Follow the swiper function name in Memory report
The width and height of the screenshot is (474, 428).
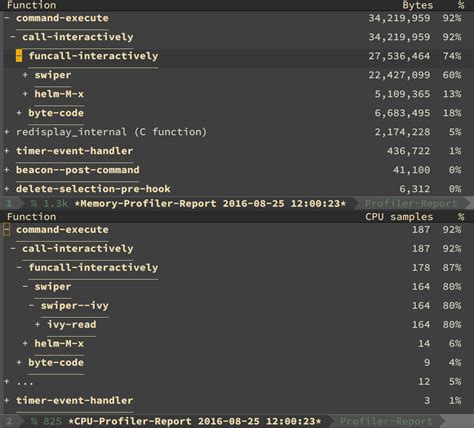click(53, 75)
